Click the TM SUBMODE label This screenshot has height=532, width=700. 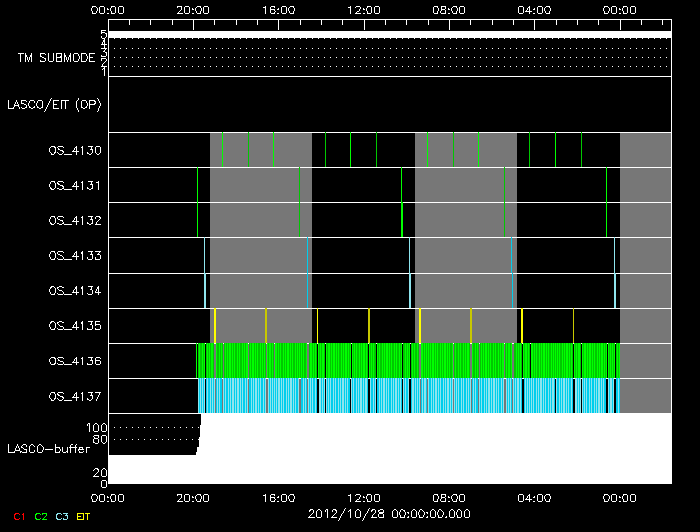tap(57, 58)
